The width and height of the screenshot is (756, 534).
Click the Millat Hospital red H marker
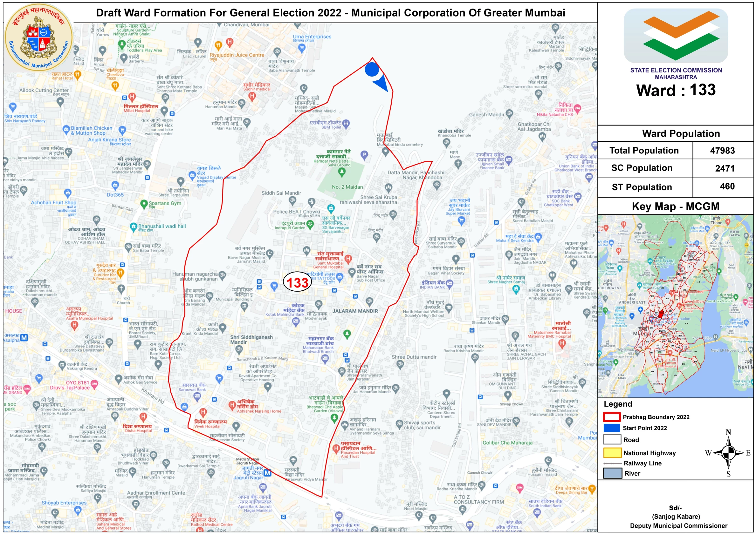pos(132,97)
